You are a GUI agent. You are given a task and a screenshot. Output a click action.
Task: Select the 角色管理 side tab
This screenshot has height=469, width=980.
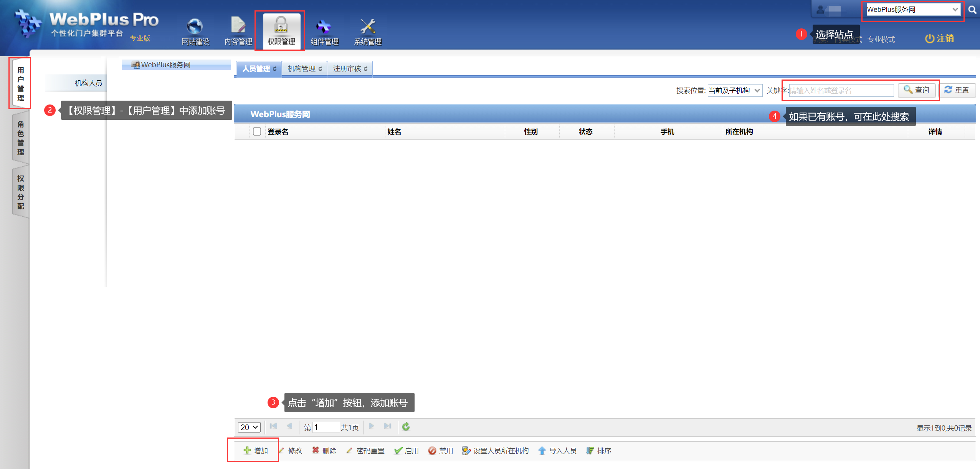click(x=21, y=138)
